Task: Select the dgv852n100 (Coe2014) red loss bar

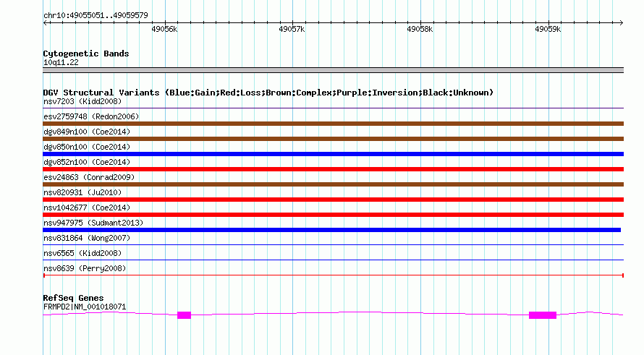Action: pos(333,169)
